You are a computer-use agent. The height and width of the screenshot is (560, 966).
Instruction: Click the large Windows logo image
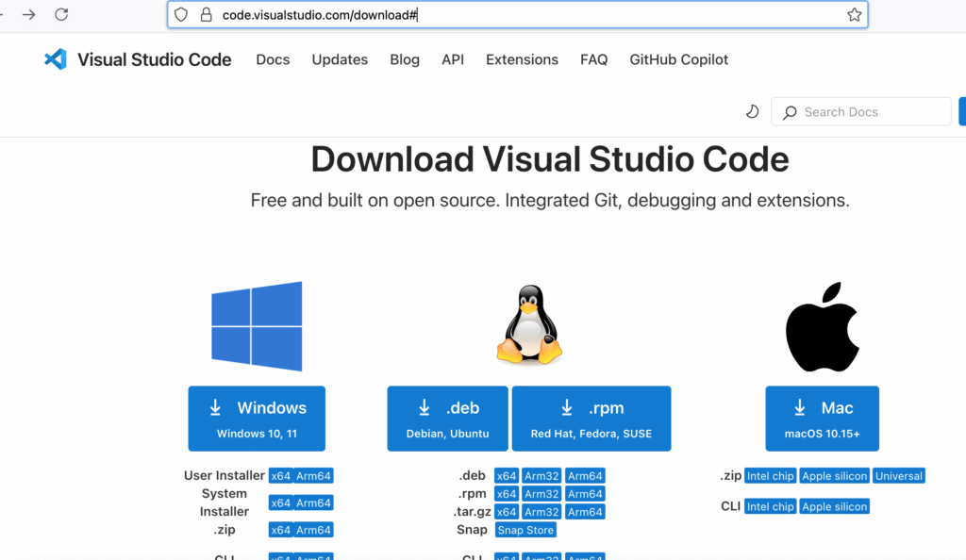pyautogui.click(x=257, y=326)
